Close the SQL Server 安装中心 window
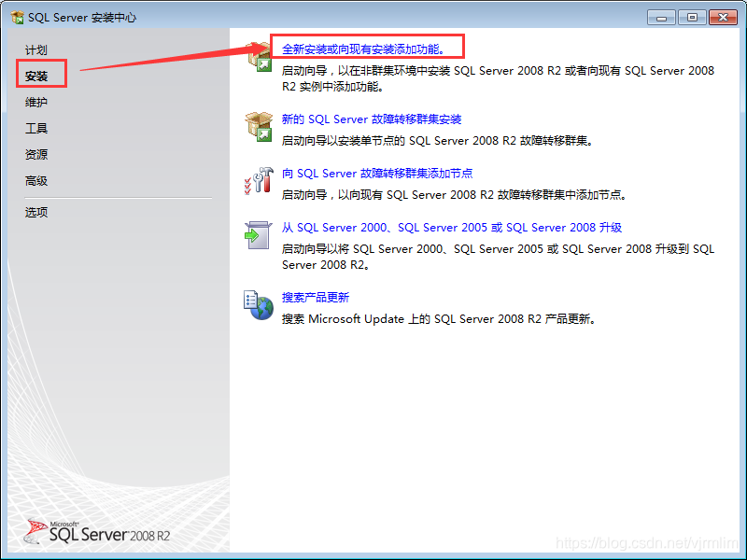 [x=723, y=18]
